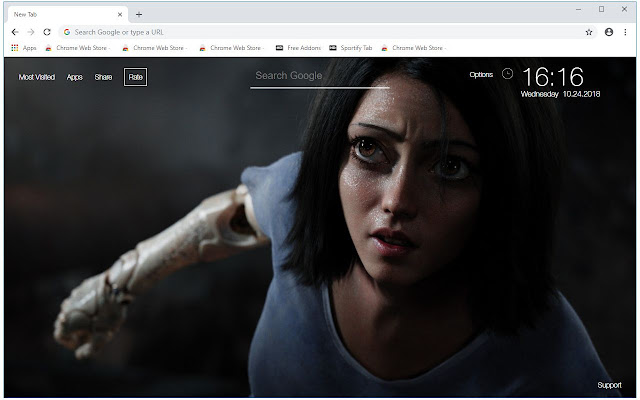Image resolution: width=640 pixels, height=400 pixels.
Task: Minimize the Chrome window
Action: [578, 9]
